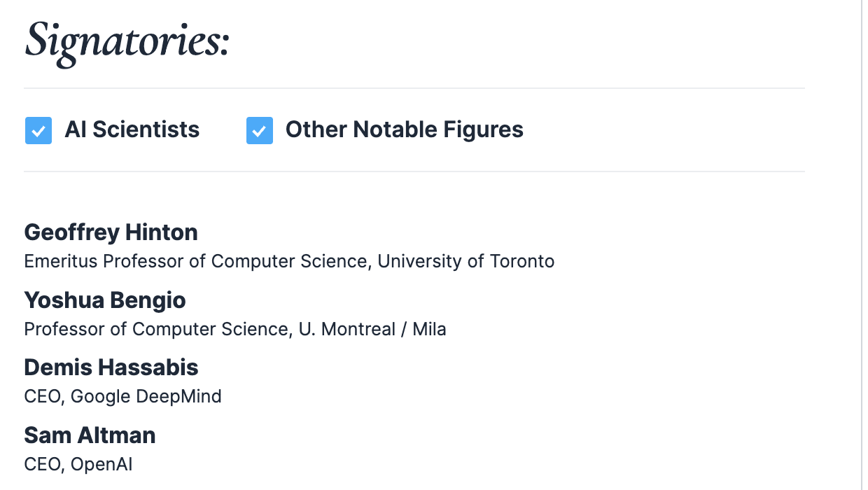Click the Other Notable Figures filter label

405,129
